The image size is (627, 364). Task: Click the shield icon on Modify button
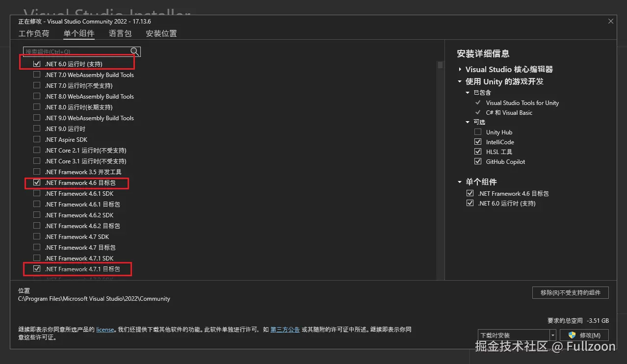tap(572, 335)
